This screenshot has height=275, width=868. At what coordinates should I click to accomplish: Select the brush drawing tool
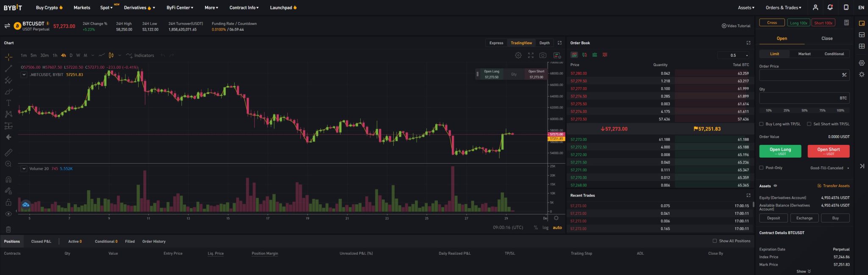(x=8, y=92)
